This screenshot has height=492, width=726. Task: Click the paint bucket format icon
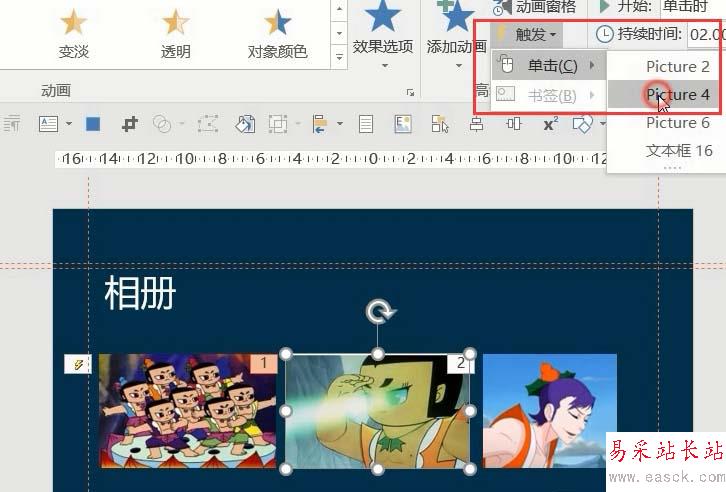tap(245, 124)
